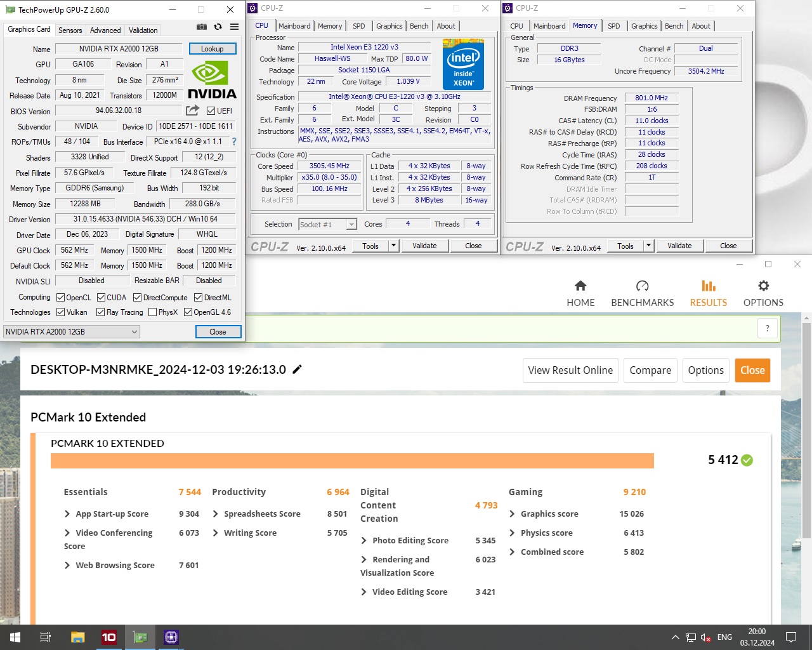Toggle Vulkan checkbox
This screenshot has height=650, width=812.
click(x=60, y=312)
